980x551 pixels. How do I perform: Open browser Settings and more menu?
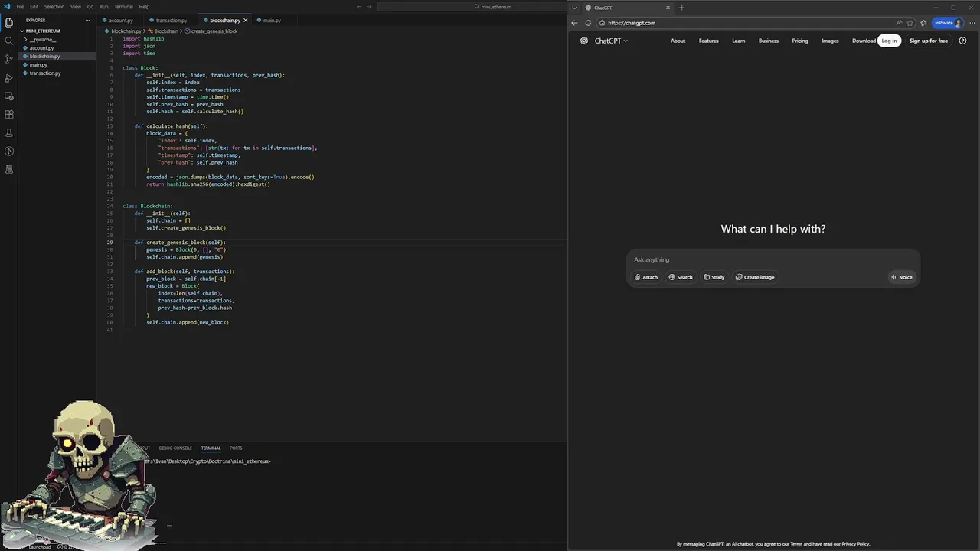972,23
